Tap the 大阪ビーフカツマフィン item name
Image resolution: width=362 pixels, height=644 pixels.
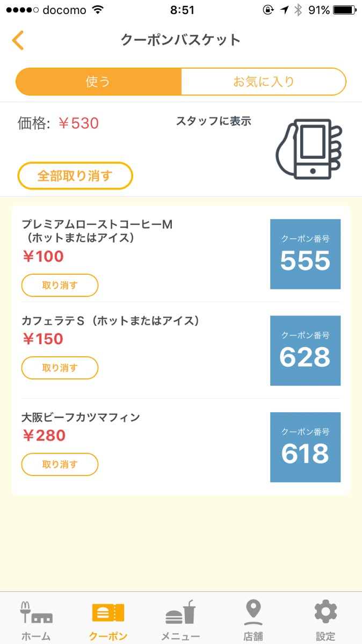click(x=81, y=417)
